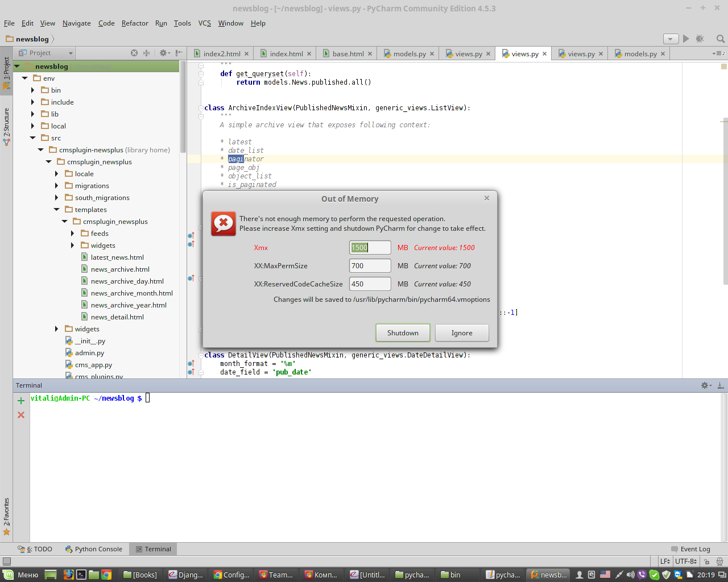Click the volume icon in system tray
The height and width of the screenshot is (582, 728).
coord(630,575)
